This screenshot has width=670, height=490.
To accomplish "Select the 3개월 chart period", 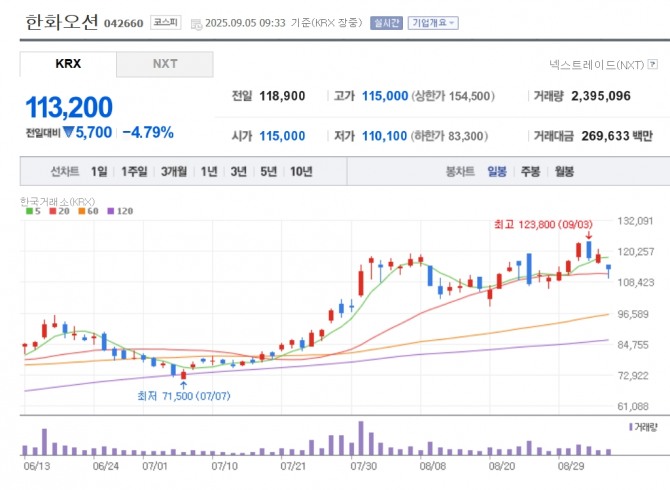I will click(174, 171).
